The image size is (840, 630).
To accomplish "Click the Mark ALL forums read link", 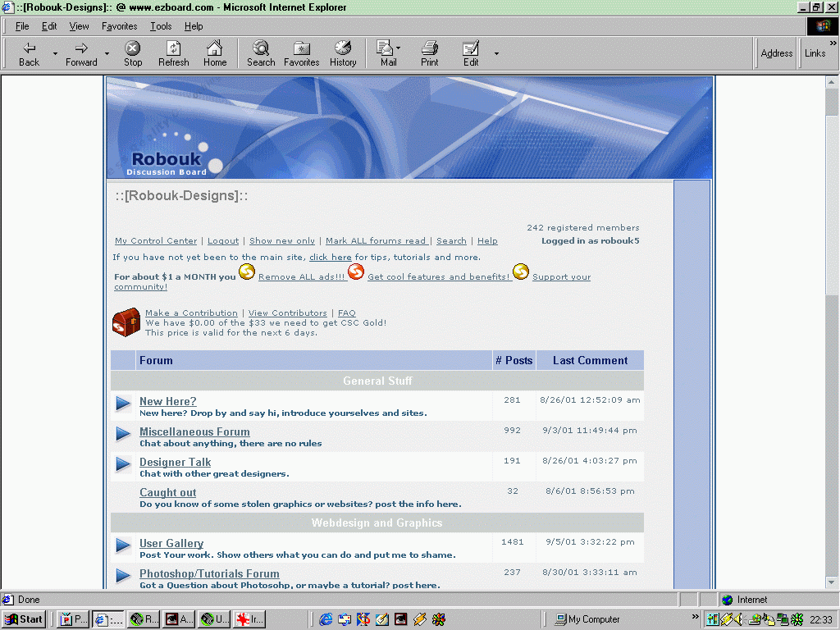I will tap(376, 241).
